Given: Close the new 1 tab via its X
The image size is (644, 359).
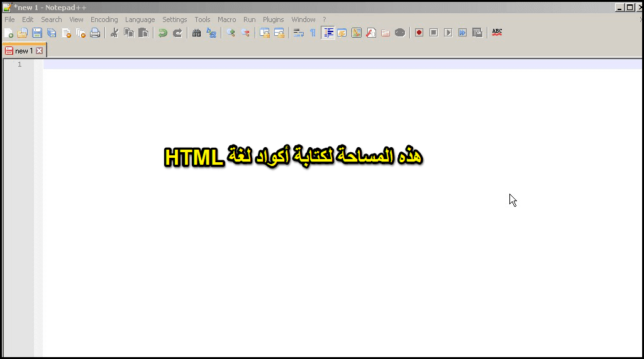Looking at the screenshot, I should tap(39, 51).
